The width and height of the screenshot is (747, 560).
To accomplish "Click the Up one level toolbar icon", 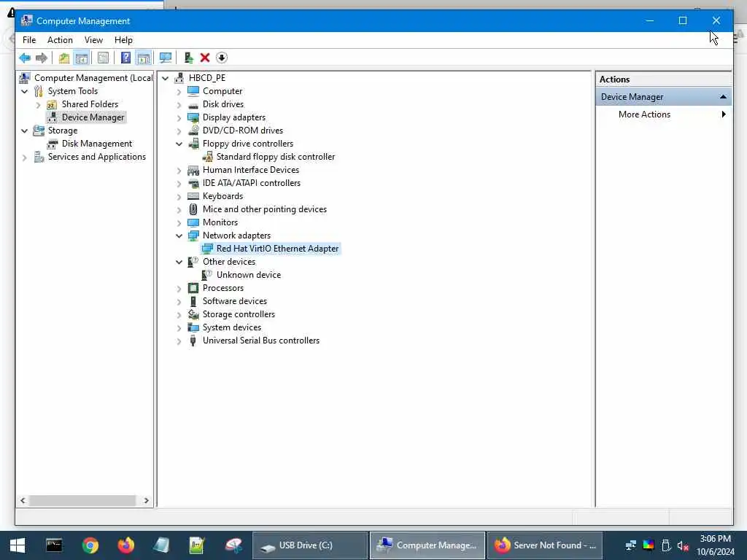I will (64, 58).
